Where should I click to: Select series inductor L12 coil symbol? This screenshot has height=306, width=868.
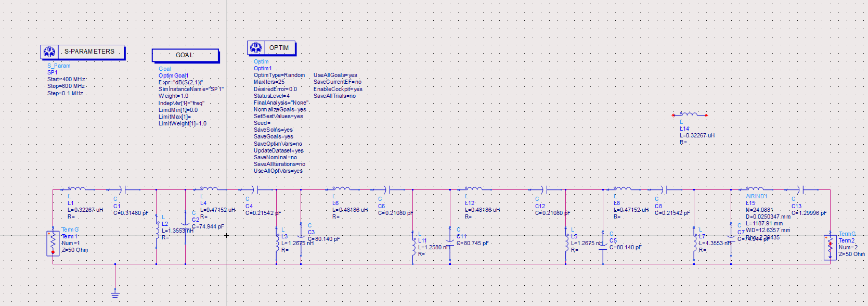coord(473,188)
